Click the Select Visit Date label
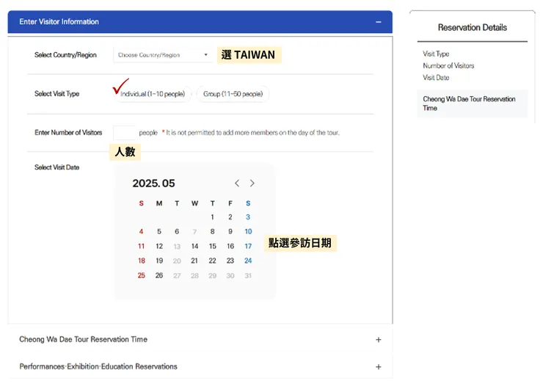 point(57,167)
